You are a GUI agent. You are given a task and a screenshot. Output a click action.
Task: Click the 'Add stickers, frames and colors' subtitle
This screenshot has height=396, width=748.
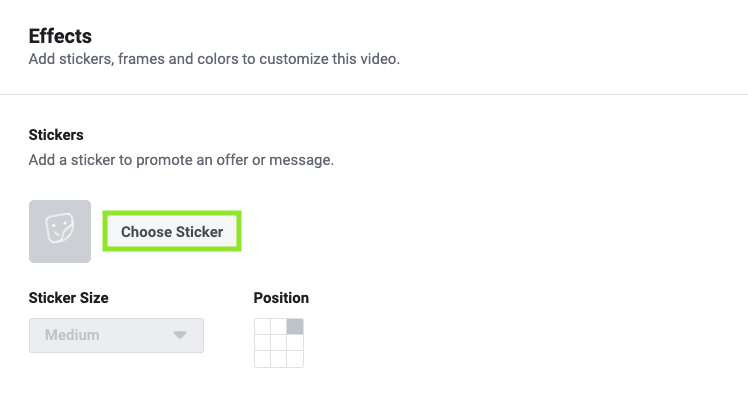pos(214,59)
